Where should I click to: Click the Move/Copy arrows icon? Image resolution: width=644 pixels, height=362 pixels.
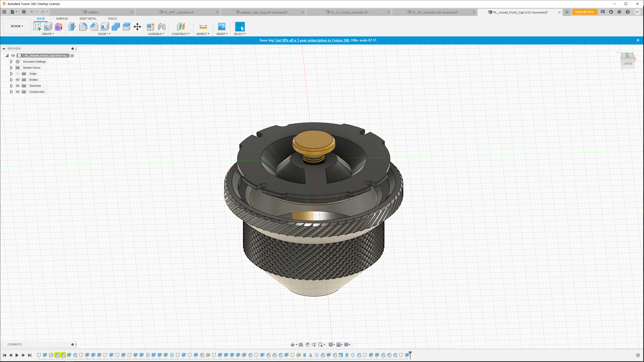click(137, 27)
